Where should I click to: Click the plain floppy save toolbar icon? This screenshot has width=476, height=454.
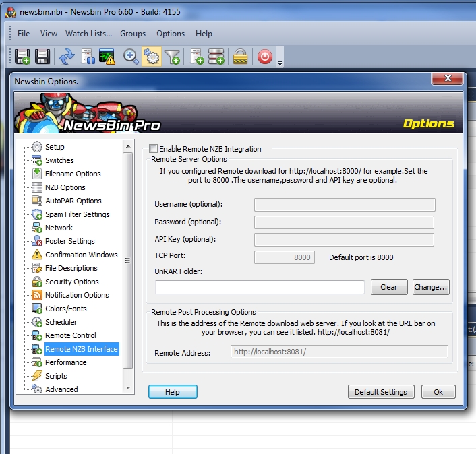click(42, 57)
